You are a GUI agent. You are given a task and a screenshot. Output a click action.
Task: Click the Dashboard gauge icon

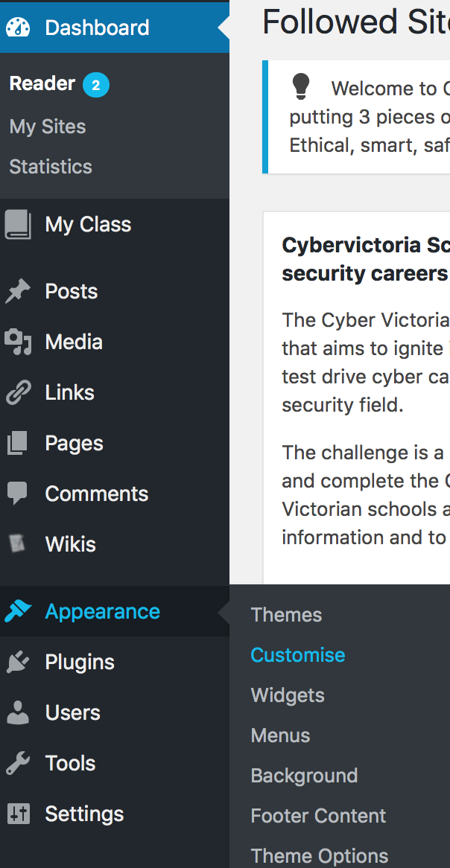[18, 28]
